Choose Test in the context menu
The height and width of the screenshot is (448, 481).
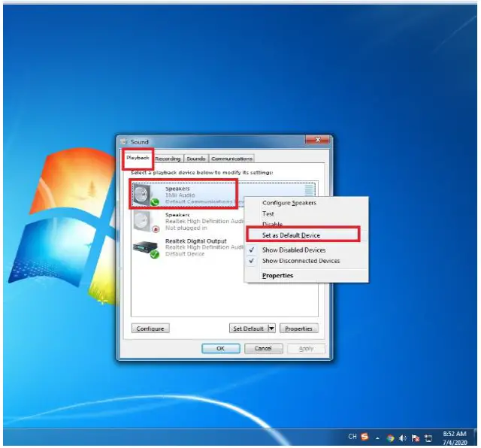click(307, 213)
